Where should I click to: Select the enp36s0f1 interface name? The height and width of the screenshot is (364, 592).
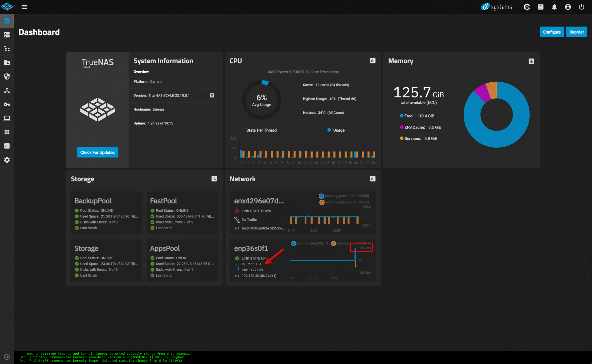[251, 248]
